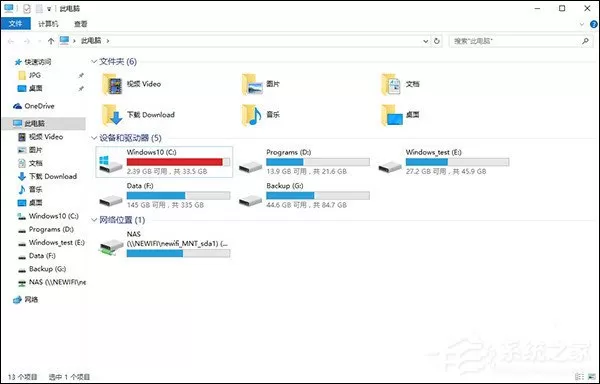Click the properties icon in title bar
Viewport: 600px width, 384px height.
[x=26, y=8]
